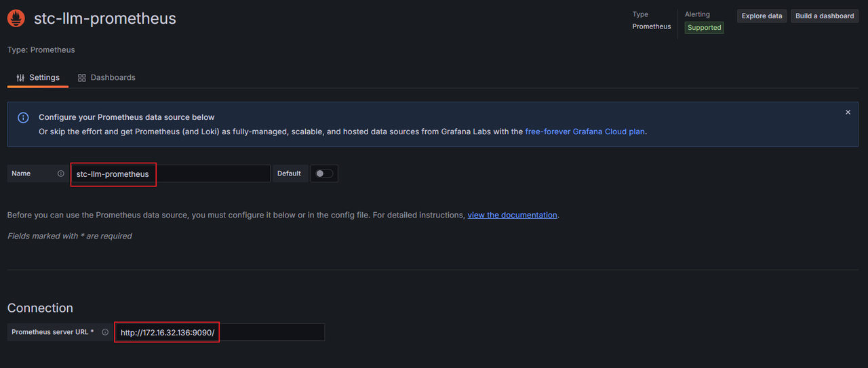Follow the view the documentation link
This screenshot has height=368, width=868.
[512, 215]
